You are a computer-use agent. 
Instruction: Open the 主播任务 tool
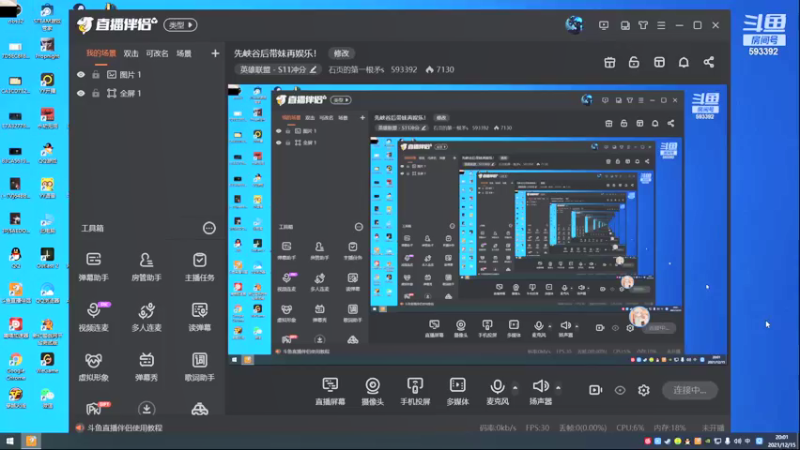click(x=199, y=266)
